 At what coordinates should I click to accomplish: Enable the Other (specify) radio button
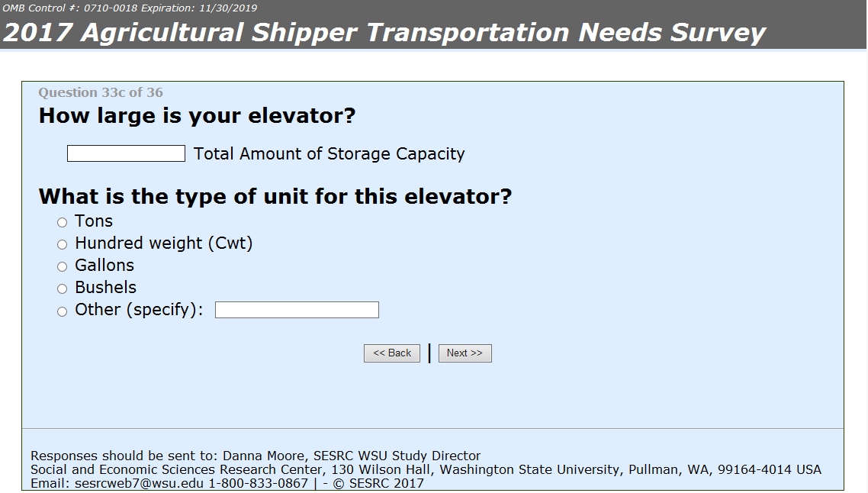pos(63,311)
